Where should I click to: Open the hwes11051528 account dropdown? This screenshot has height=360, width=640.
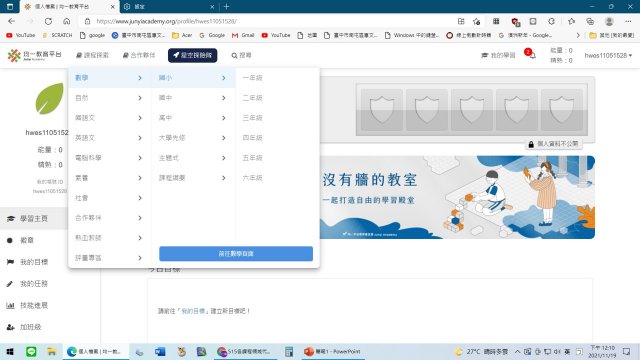[x=608, y=56]
